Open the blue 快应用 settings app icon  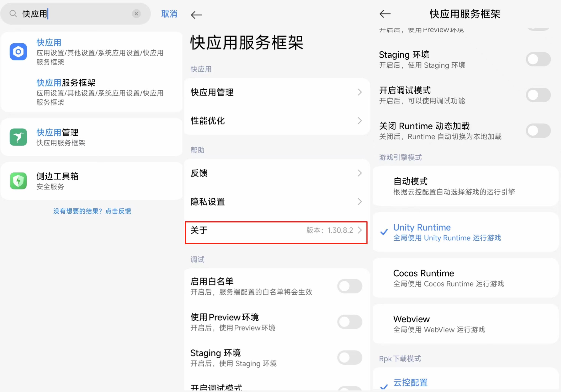[x=18, y=52]
